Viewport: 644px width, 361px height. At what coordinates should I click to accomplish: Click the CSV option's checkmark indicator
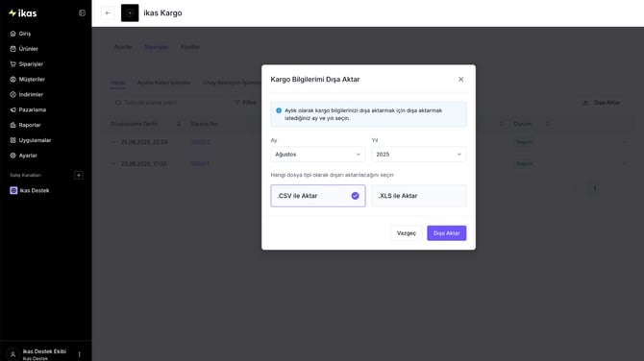[356, 196]
